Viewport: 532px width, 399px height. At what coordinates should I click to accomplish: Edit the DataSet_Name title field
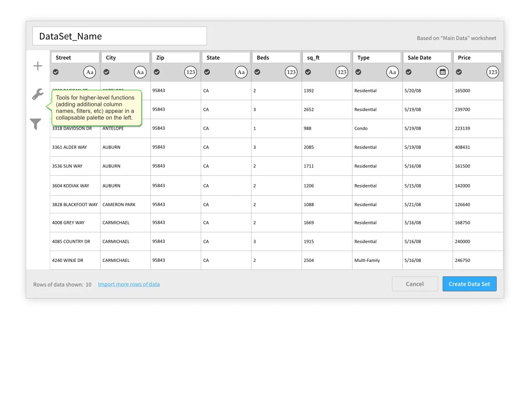120,36
